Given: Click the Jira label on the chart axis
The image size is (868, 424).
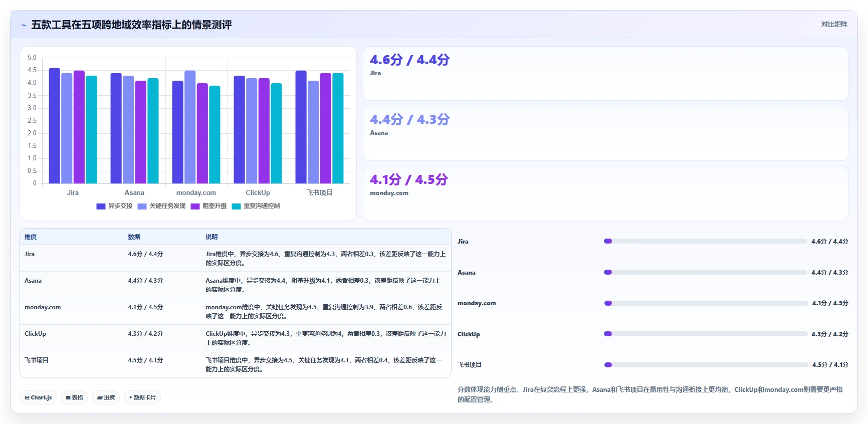Looking at the screenshot, I should point(73,192).
